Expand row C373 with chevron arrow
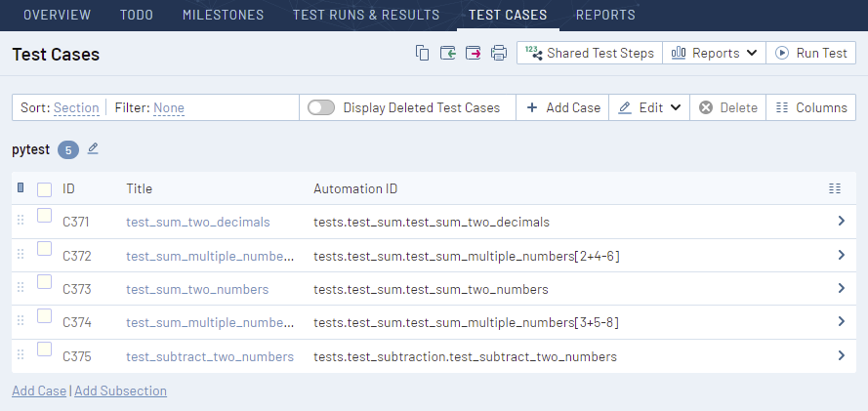This screenshot has width=868, height=411. pyautogui.click(x=842, y=288)
